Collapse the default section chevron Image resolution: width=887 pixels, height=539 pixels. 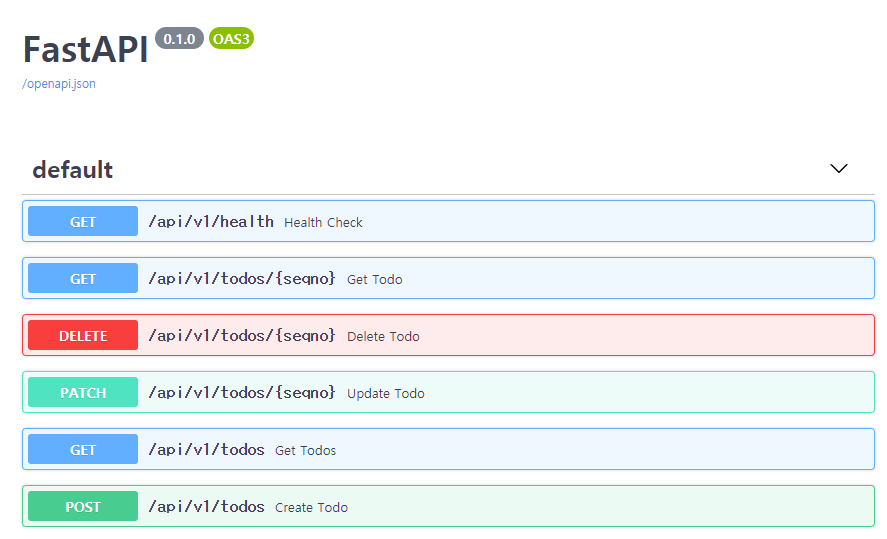coord(838,169)
